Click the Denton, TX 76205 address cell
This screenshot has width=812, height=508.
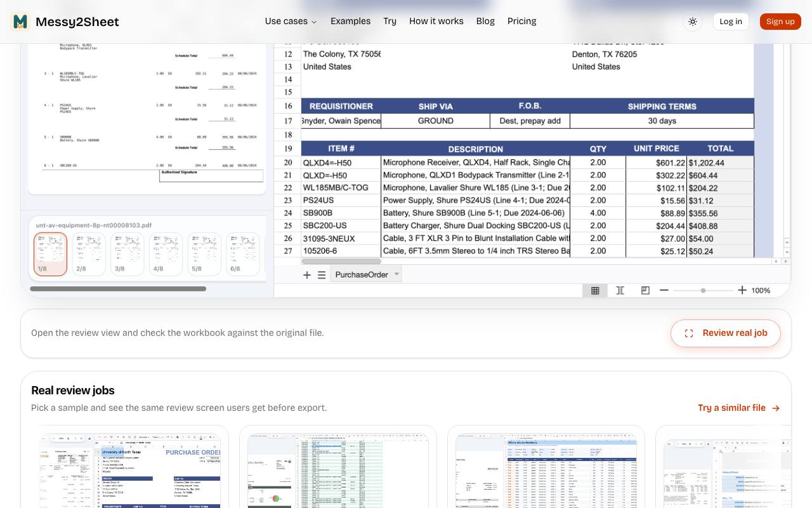(605, 54)
